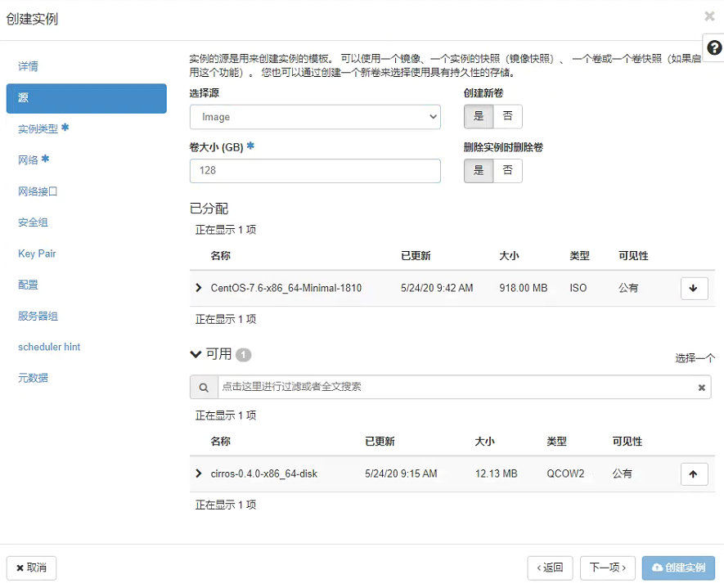Click the 返回 button
Screen dimensions: 724x588
tap(550, 568)
